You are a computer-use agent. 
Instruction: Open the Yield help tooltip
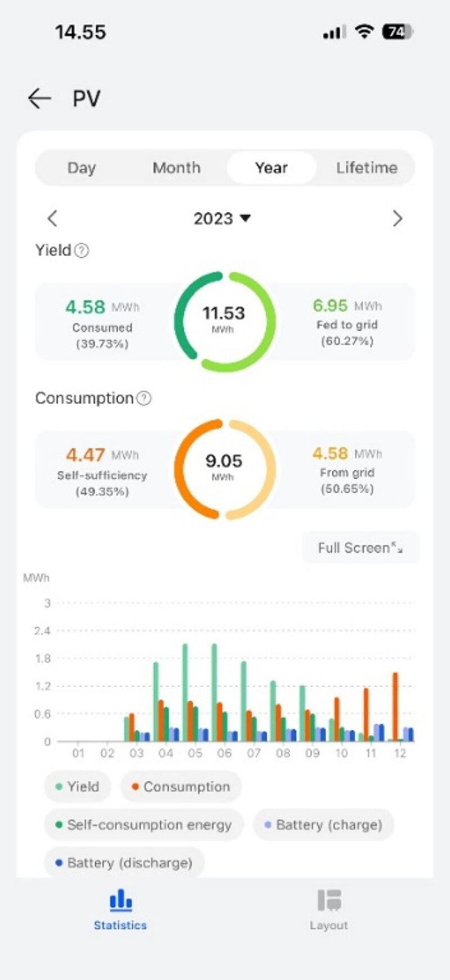coord(80,251)
